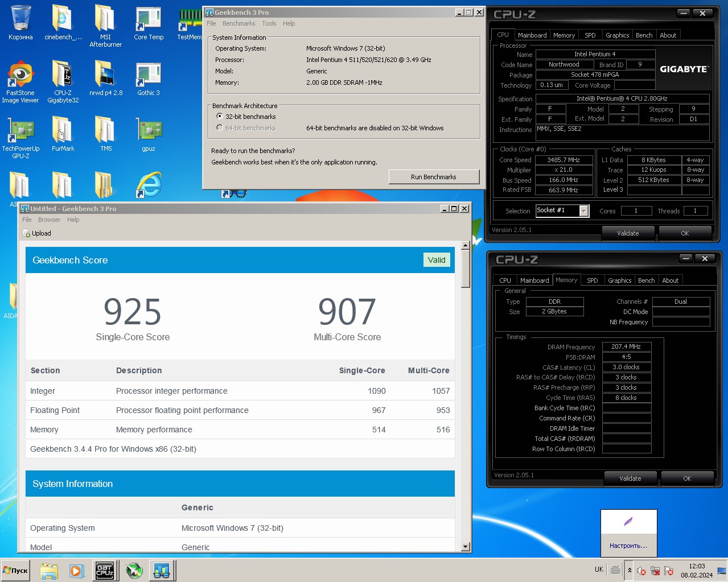Click Multi-Core Score value 907
This screenshot has width=728, height=582.
pyautogui.click(x=347, y=312)
